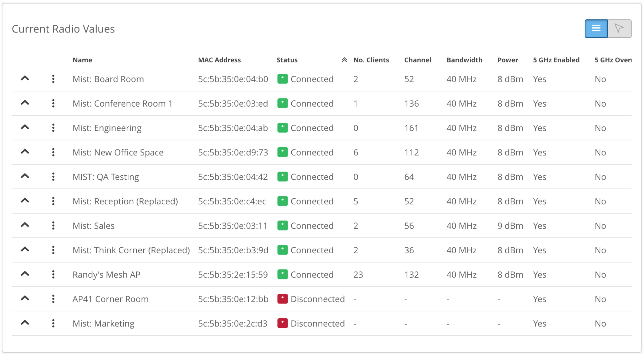Sort by the Name column header
The image size is (644, 354).
coord(82,60)
